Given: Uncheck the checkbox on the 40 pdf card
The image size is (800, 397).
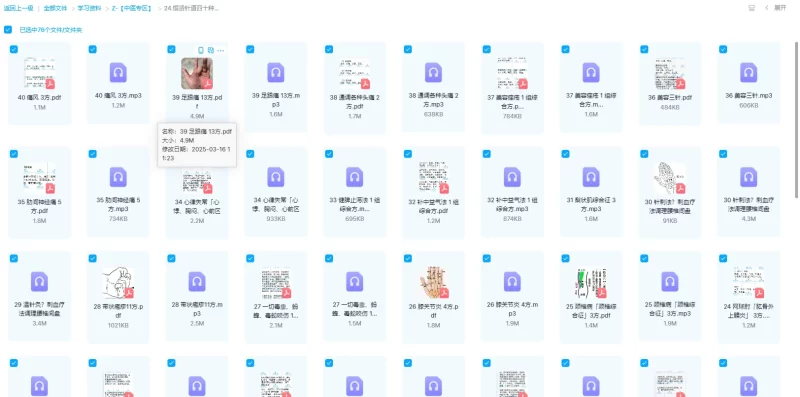Looking at the screenshot, I should (x=14, y=49).
